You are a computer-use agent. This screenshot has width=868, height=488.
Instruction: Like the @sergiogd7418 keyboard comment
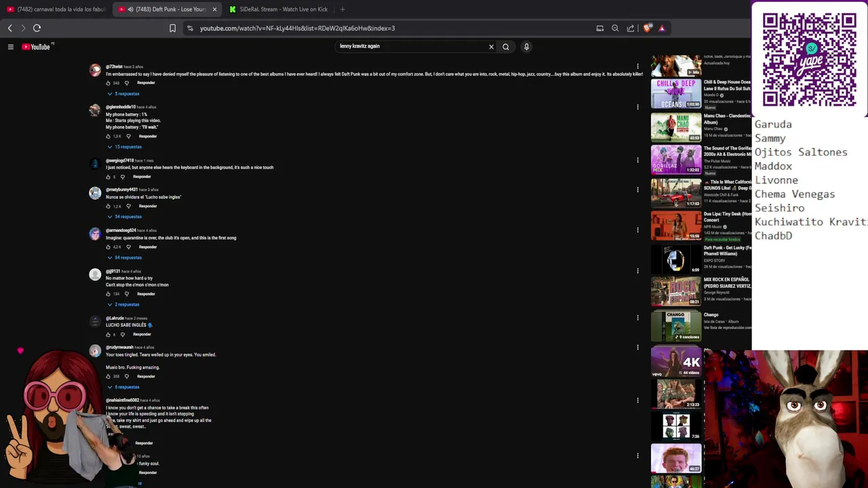108,177
